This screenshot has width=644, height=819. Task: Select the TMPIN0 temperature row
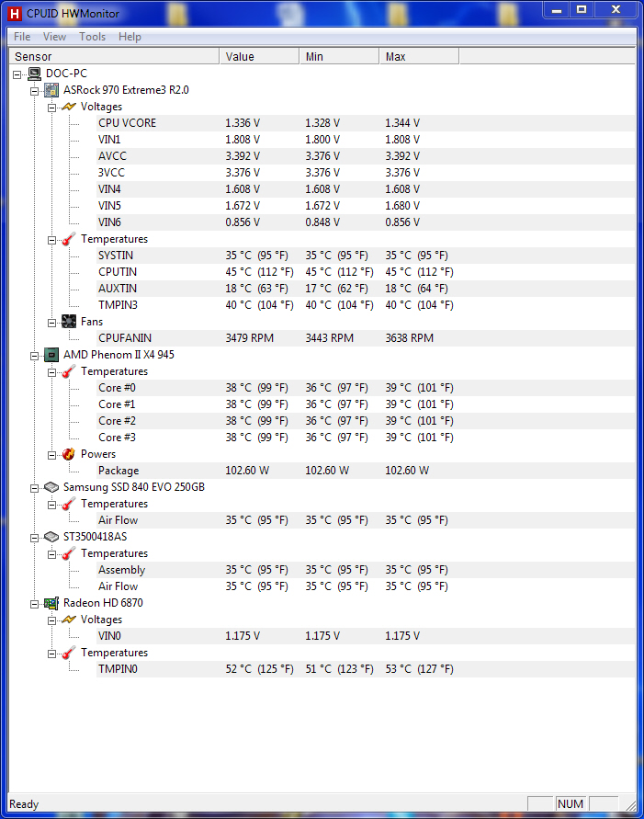366,669
